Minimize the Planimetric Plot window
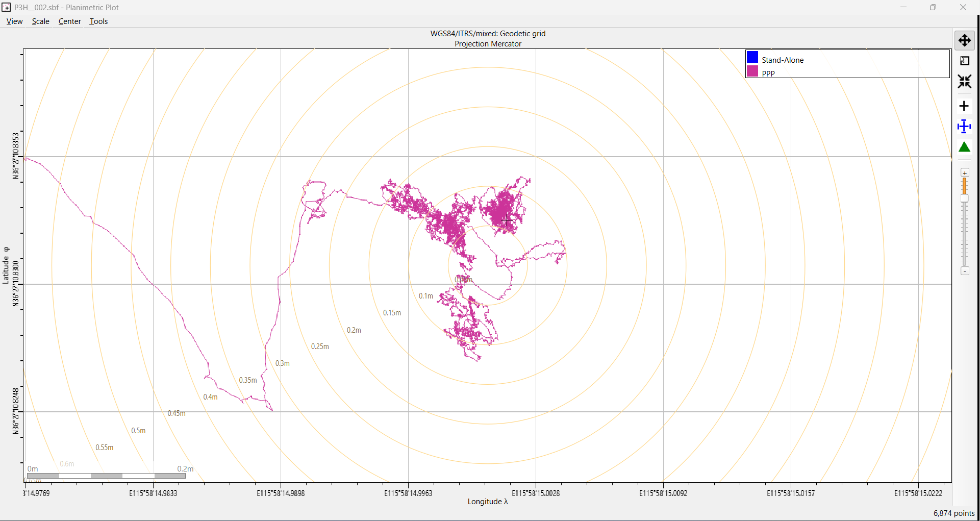The width and height of the screenshot is (980, 521). (903, 7)
